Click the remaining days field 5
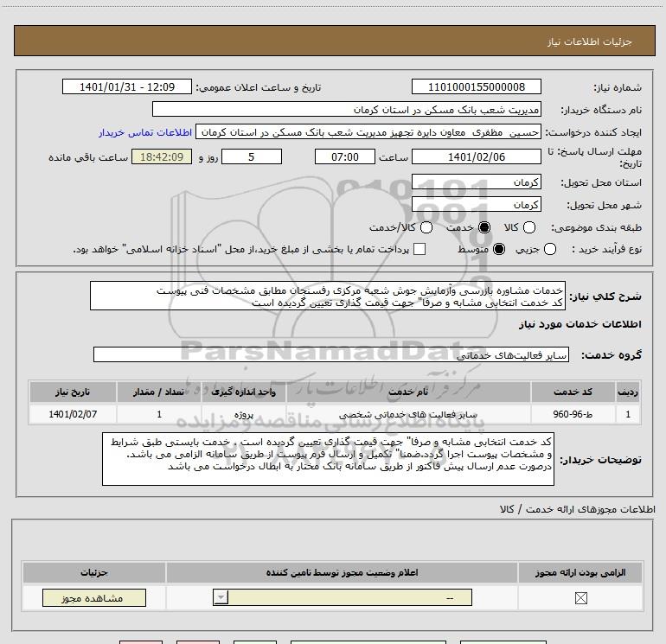Screen dimensions: 666x644 click(252, 156)
